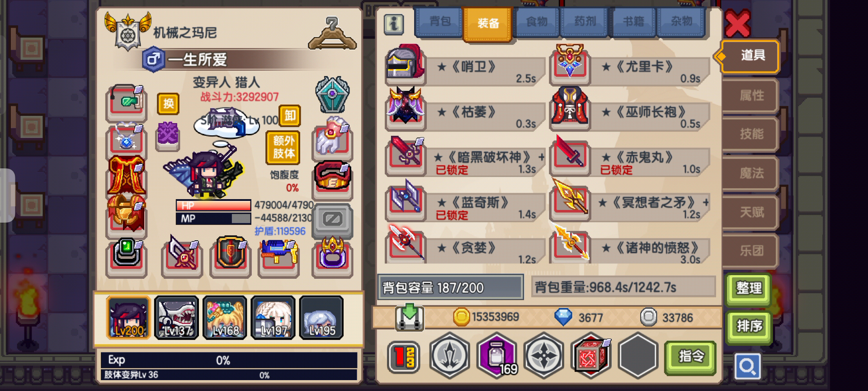
Task: Tap the male gender symbol badge
Action: tap(153, 60)
